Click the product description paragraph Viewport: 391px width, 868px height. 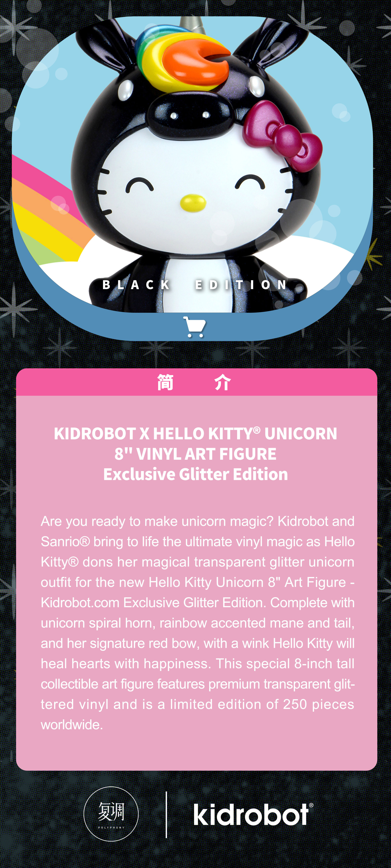[x=197, y=623]
